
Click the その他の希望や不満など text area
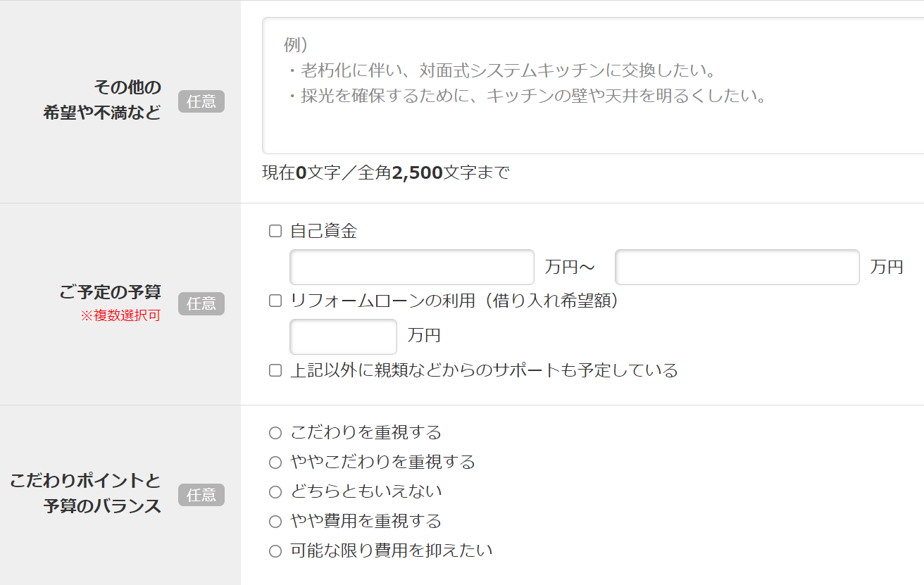tap(593, 86)
